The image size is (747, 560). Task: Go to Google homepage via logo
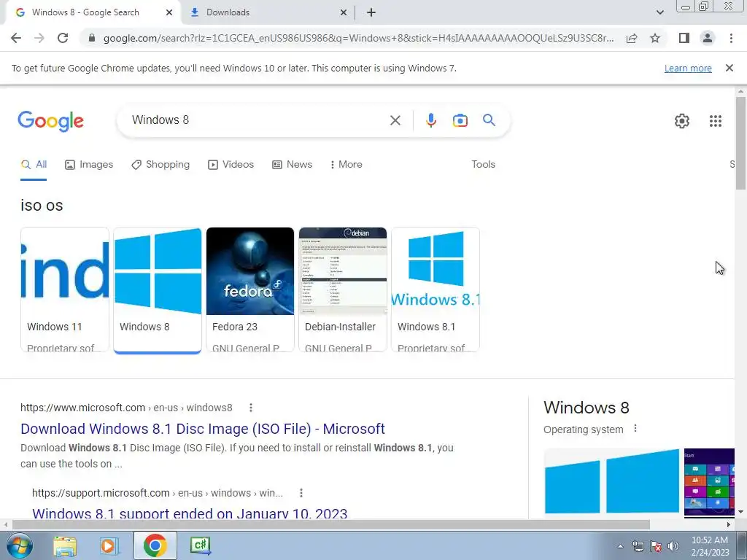coord(50,121)
